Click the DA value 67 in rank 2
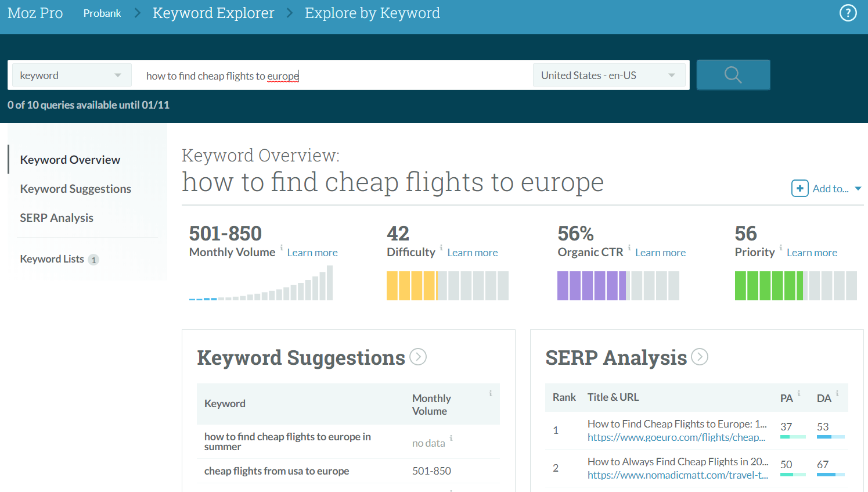Viewport: 868px width, 492px height. click(823, 465)
